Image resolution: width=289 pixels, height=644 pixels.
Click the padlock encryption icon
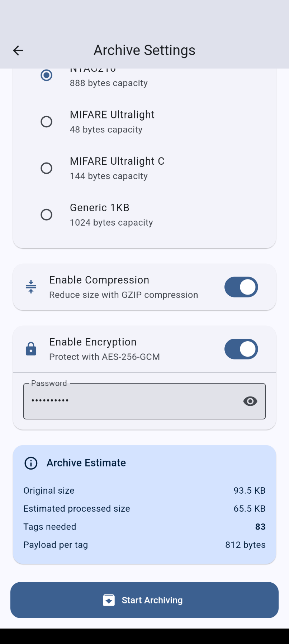31,349
